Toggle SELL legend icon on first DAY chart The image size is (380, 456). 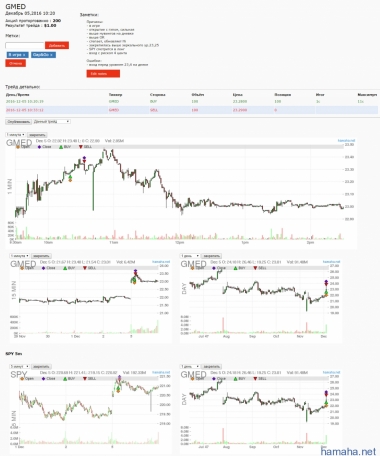click(255, 268)
